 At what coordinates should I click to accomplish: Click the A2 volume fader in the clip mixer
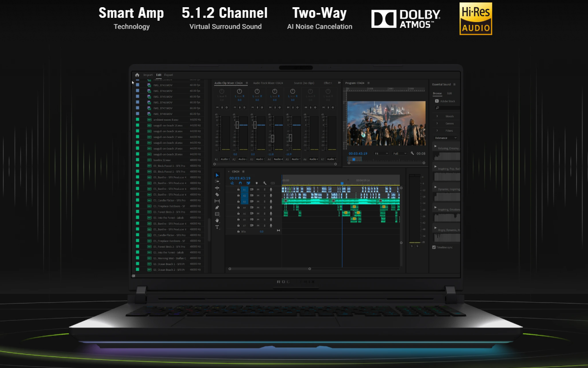tap(237, 125)
